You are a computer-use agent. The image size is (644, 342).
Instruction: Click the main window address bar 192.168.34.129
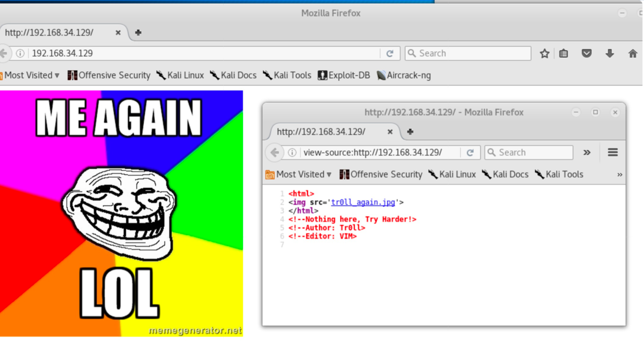point(204,53)
